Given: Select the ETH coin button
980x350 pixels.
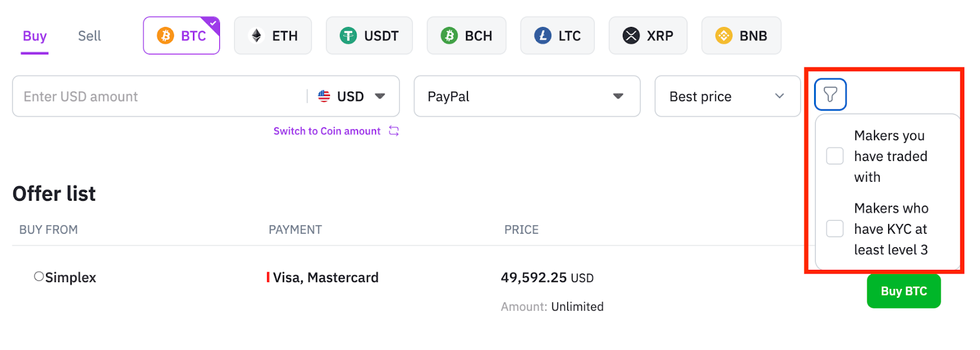Looking at the screenshot, I should point(273,35).
